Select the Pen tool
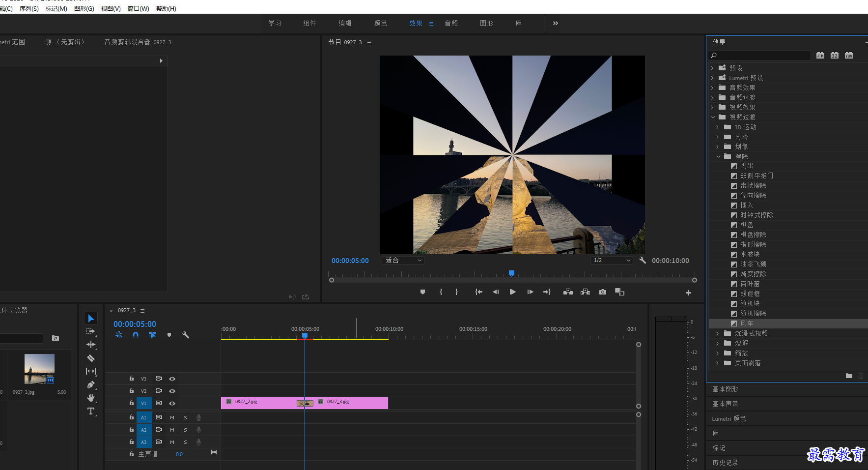The image size is (868, 470). point(91,384)
